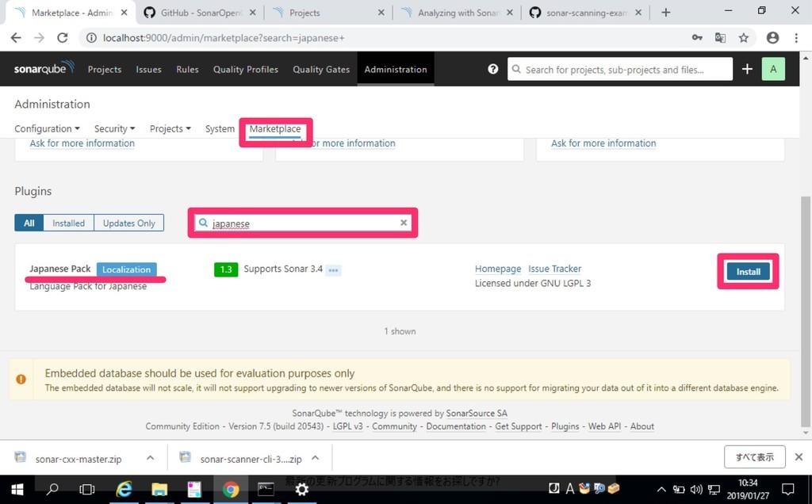Open the saved passwords key icon

click(x=697, y=38)
